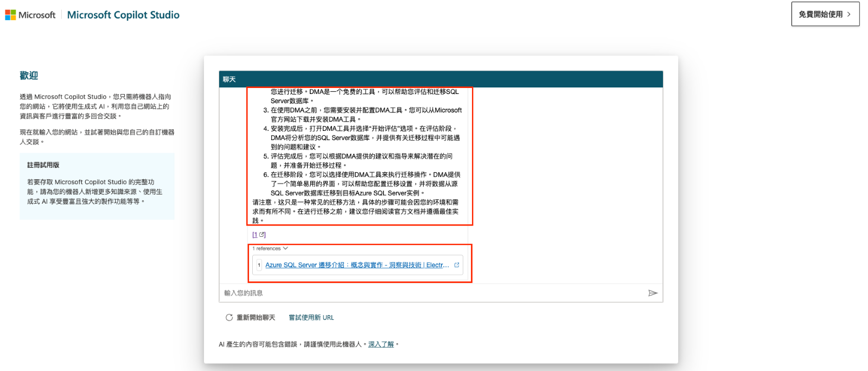This screenshot has height=371, width=868.
Task: Click the send message arrow icon
Action: tap(653, 293)
